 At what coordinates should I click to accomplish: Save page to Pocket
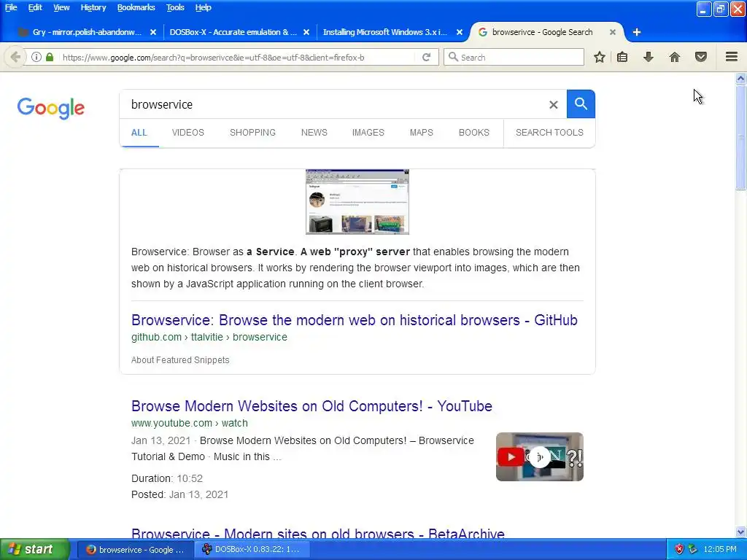(701, 57)
